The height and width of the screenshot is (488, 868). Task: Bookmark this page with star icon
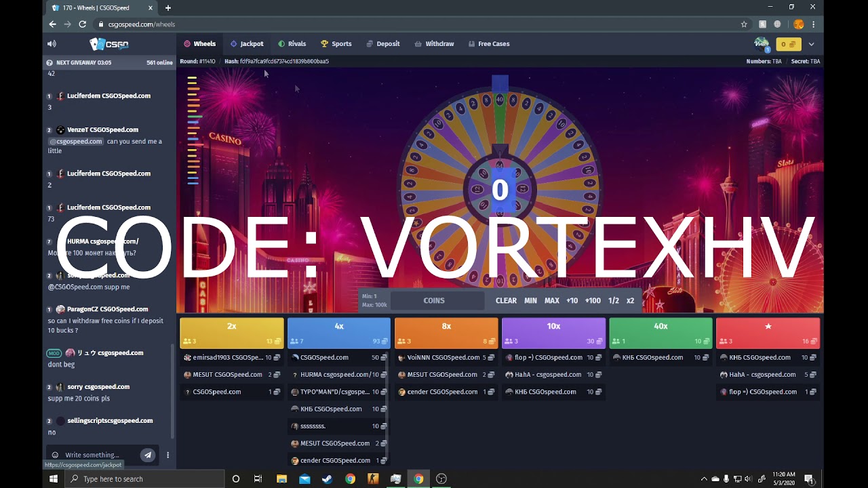click(744, 24)
